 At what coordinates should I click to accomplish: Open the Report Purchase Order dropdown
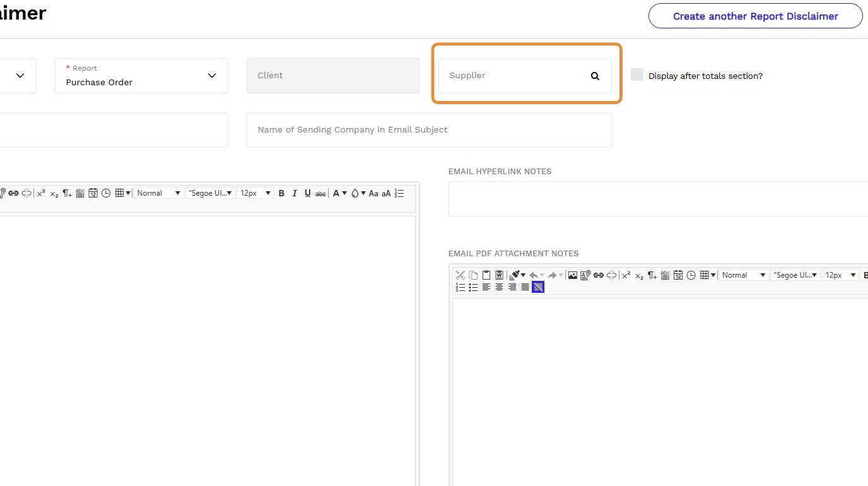141,76
